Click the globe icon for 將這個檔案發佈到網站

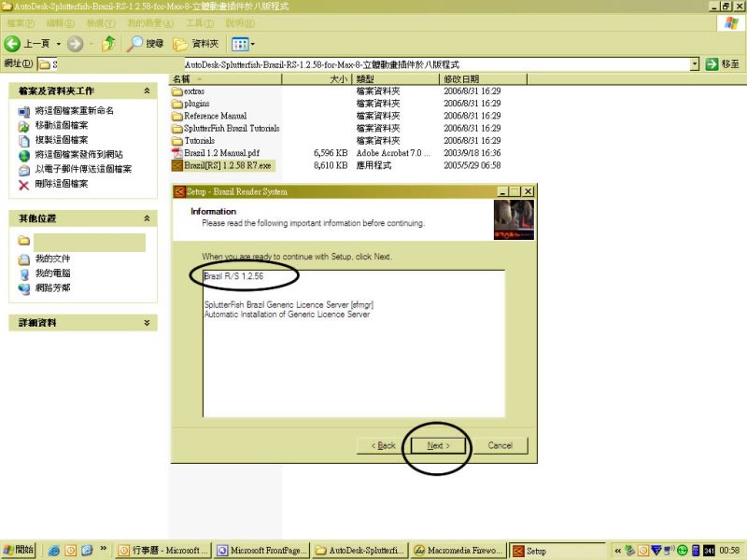point(24,155)
